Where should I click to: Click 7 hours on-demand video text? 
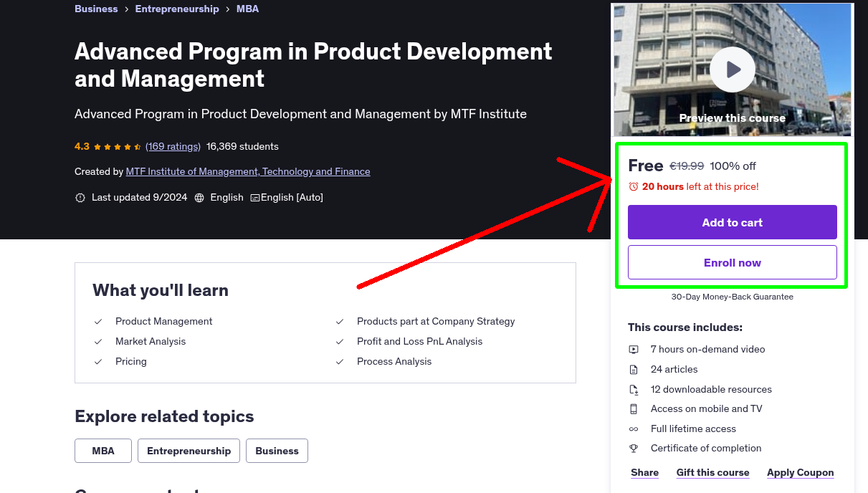pyautogui.click(x=708, y=350)
